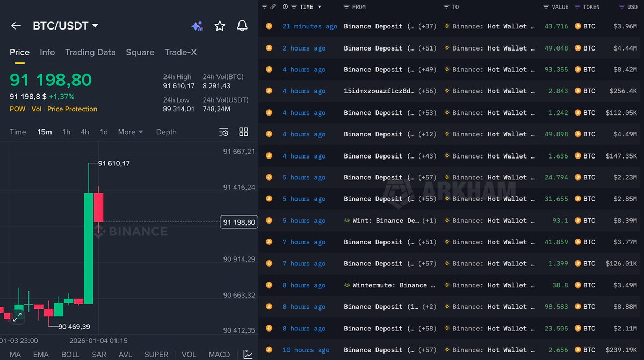Viewport: 644px width, 360px height.
Task: Click the Bitcoin icon in the 10 hours ago row
Action: pos(269,349)
